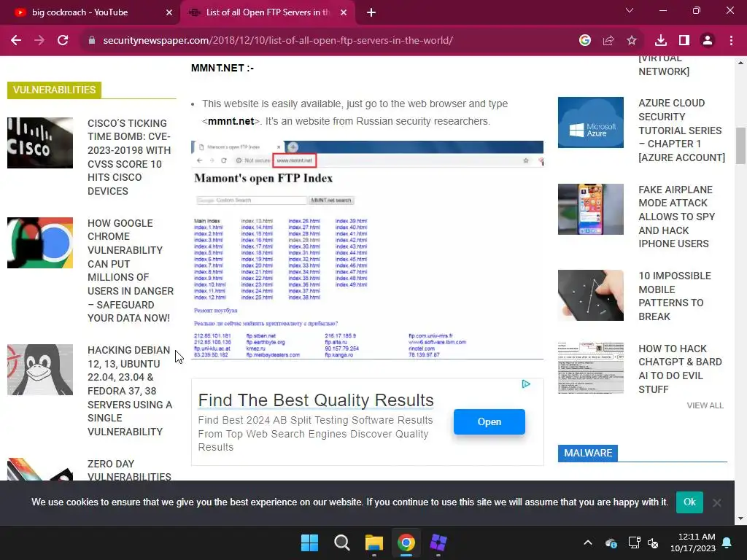Show hidden system tray icons
The image size is (747, 560).
coord(588,542)
